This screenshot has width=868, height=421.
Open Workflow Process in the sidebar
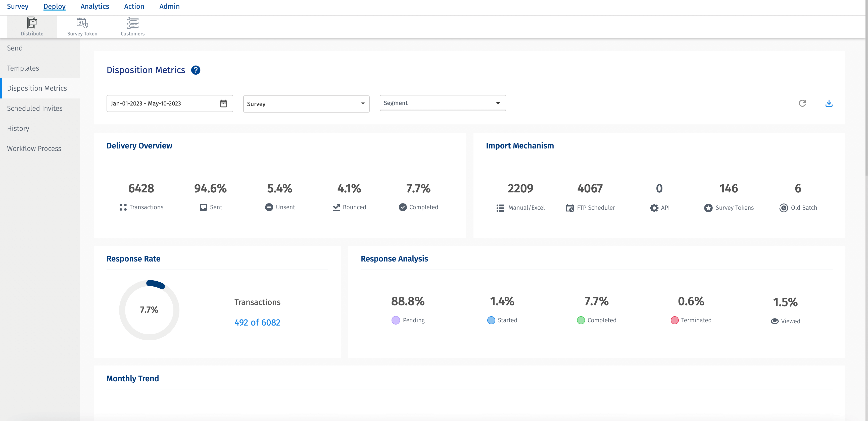click(x=34, y=148)
